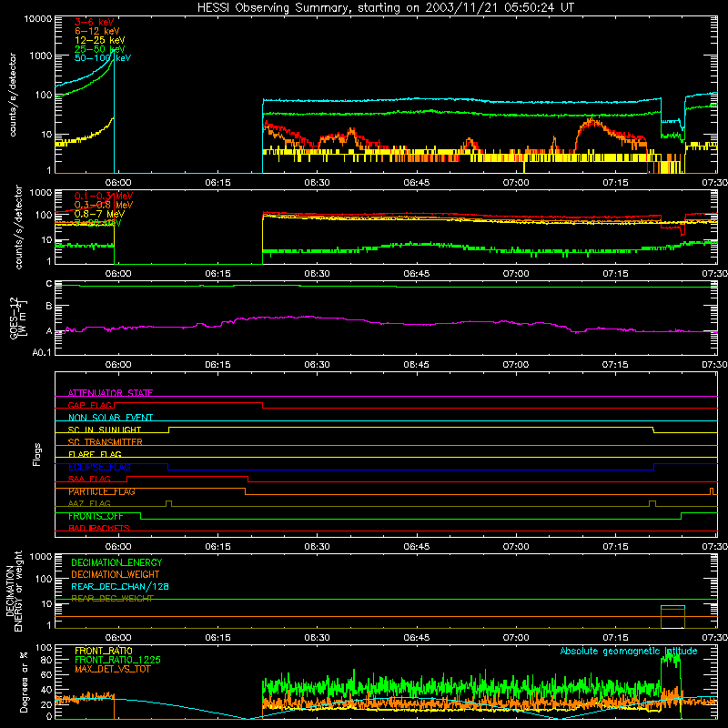
Task: Click the yellow 12-25 keV legend label
Action: pos(100,40)
